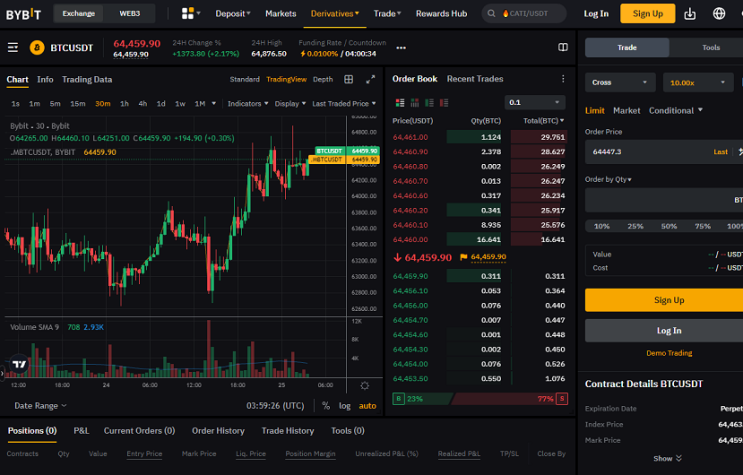Open the Trade History tab
The image size is (743, 475).
[288, 430]
